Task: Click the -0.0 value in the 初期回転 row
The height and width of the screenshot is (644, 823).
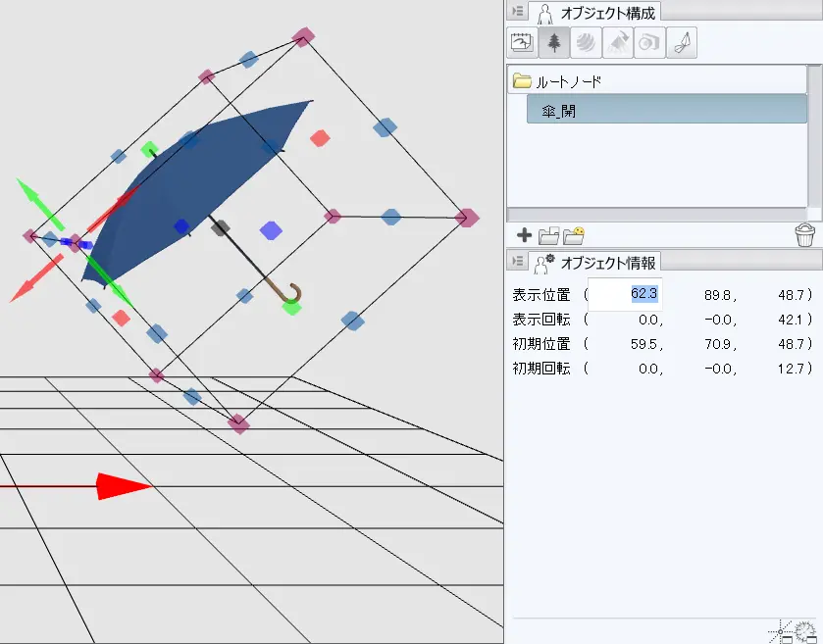Action: point(720,369)
